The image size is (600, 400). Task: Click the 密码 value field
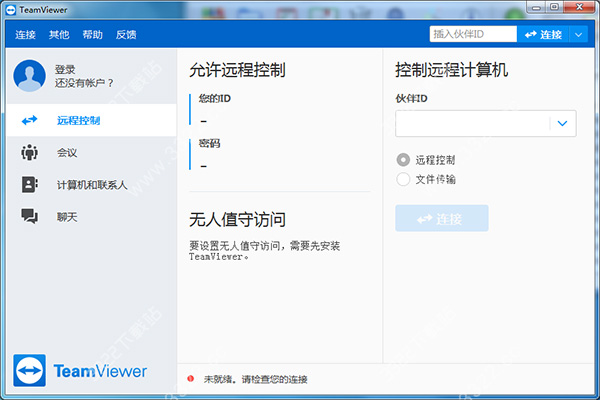(203, 166)
